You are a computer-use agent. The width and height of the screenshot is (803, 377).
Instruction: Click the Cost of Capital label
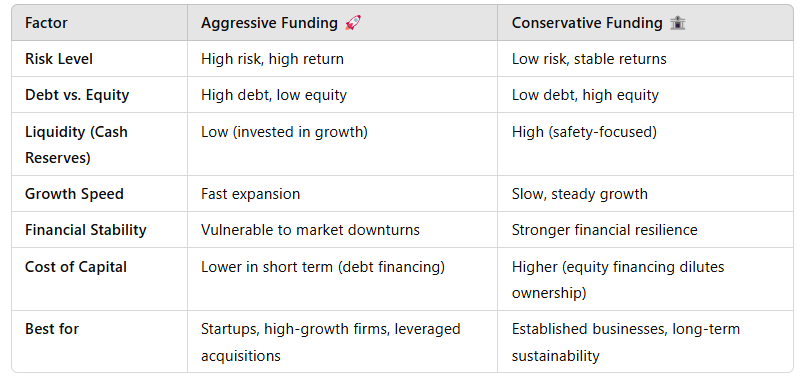(76, 267)
